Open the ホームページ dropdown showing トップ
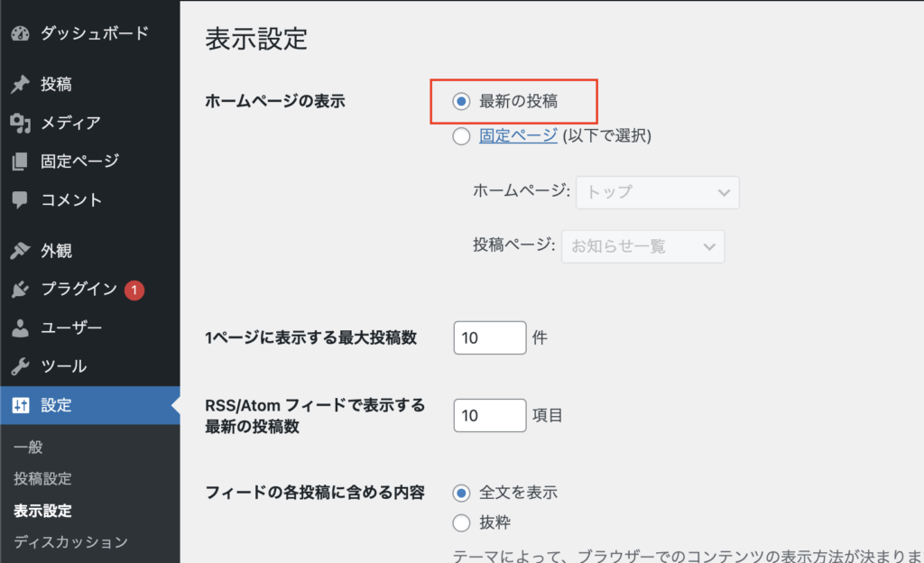This screenshot has width=924, height=563. [x=658, y=192]
